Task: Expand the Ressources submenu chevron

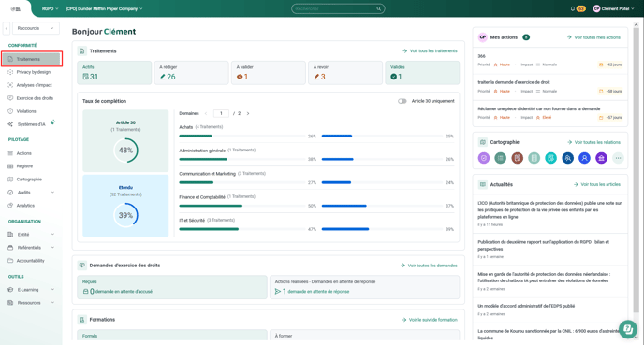Action: [x=52, y=303]
